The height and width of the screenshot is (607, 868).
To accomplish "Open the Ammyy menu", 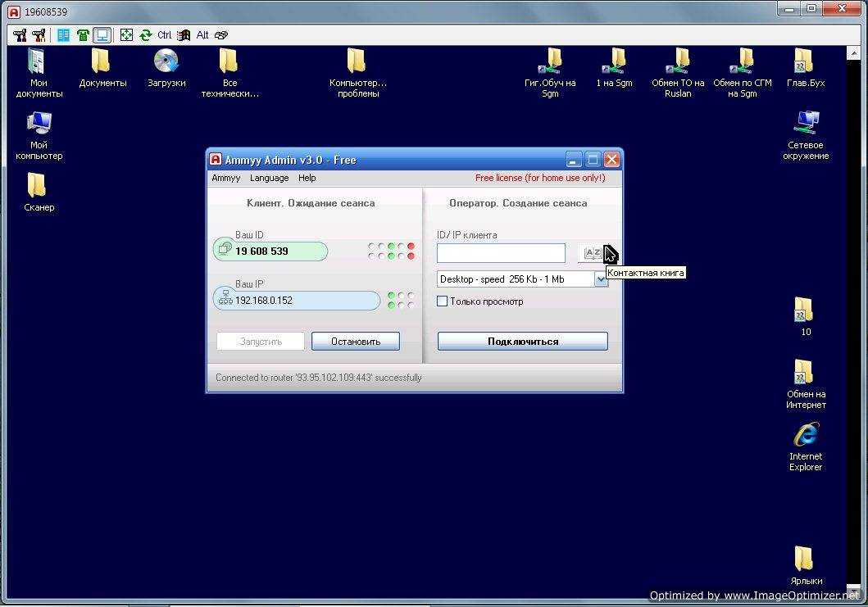I will click(x=225, y=178).
